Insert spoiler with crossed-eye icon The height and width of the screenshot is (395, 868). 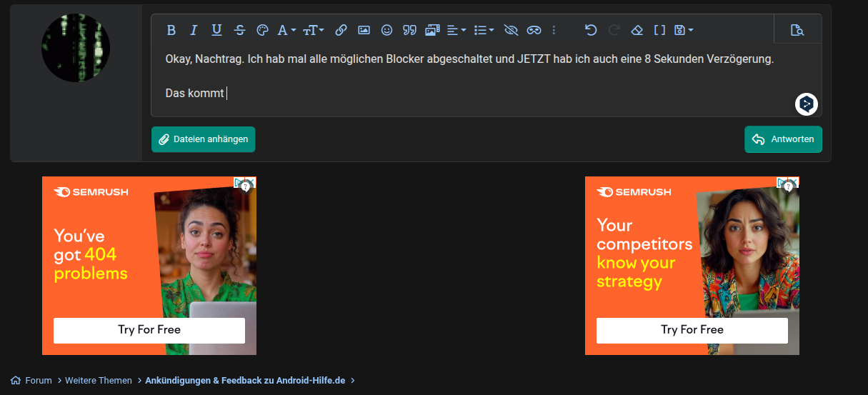click(510, 30)
